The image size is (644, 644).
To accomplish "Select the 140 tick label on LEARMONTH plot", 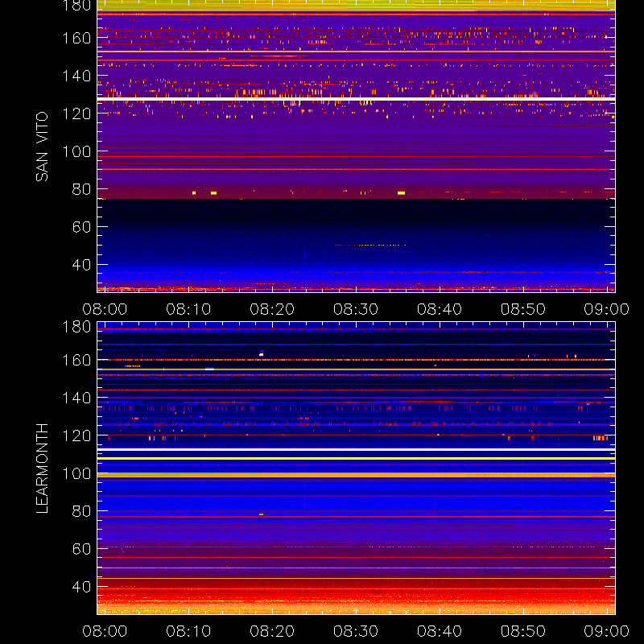I will [76, 398].
